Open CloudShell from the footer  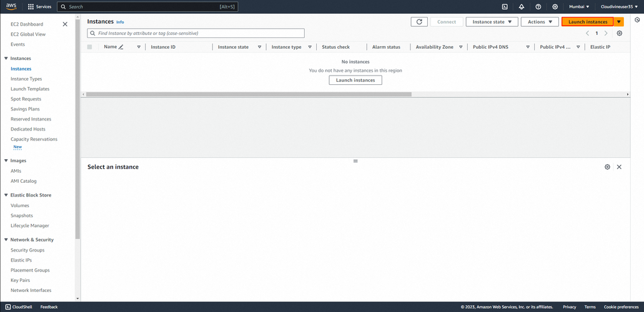click(x=19, y=307)
